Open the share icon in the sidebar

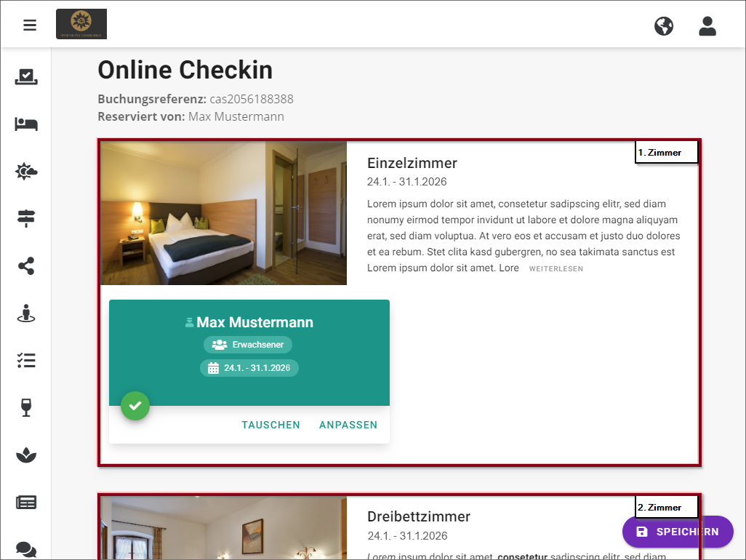pyautogui.click(x=26, y=266)
